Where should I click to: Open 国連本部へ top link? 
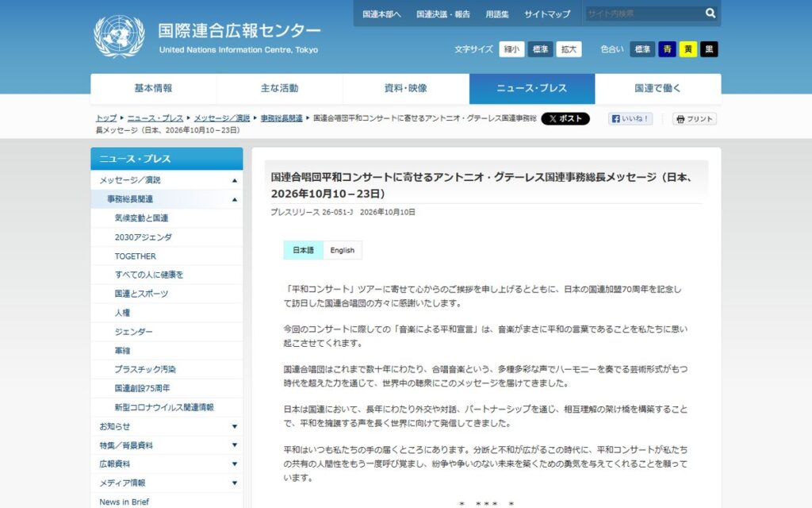coord(381,14)
